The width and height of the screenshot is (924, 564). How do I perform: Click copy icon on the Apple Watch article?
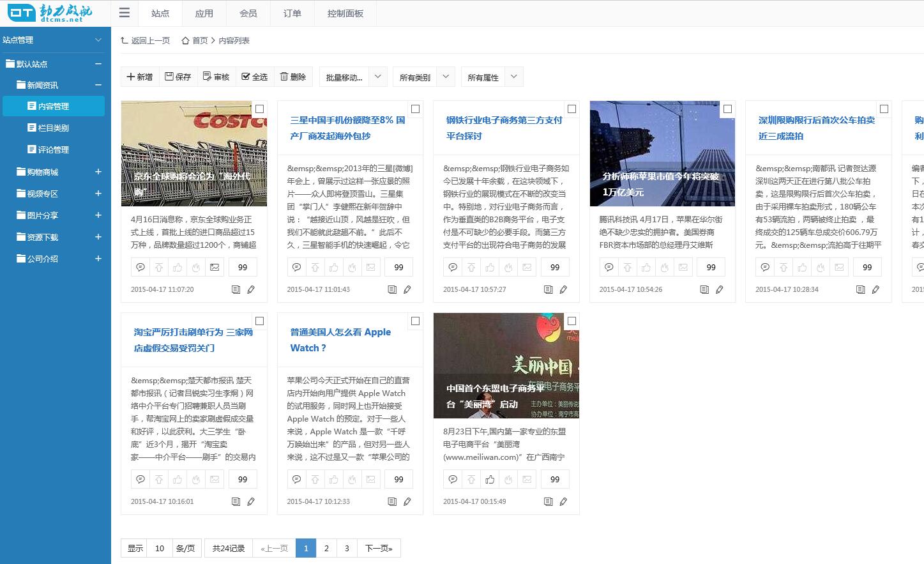pos(392,501)
